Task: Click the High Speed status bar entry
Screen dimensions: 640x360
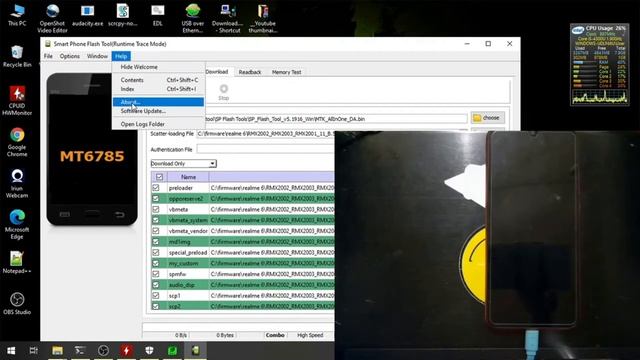Action: point(310,335)
